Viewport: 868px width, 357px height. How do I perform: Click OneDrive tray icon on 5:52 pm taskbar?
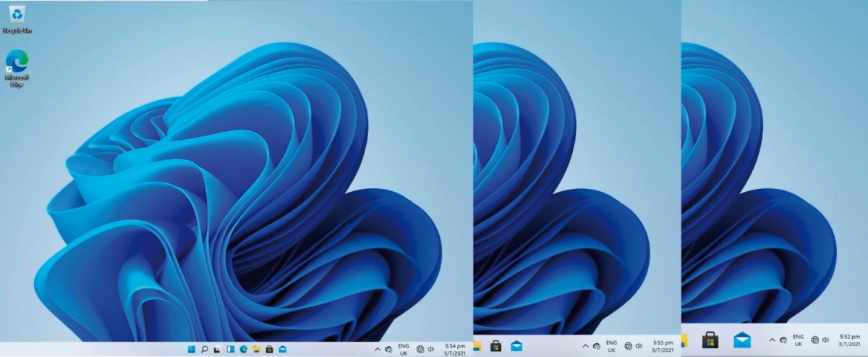tap(783, 340)
